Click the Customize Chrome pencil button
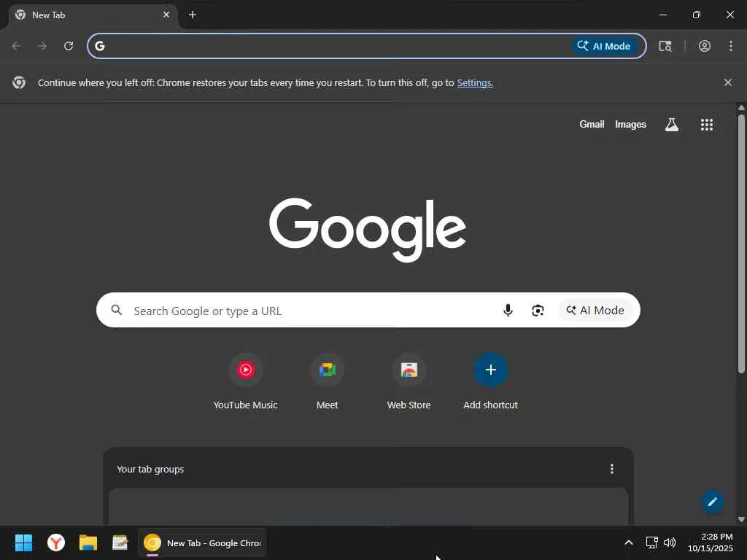The image size is (747, 560). tap(712, 502)
